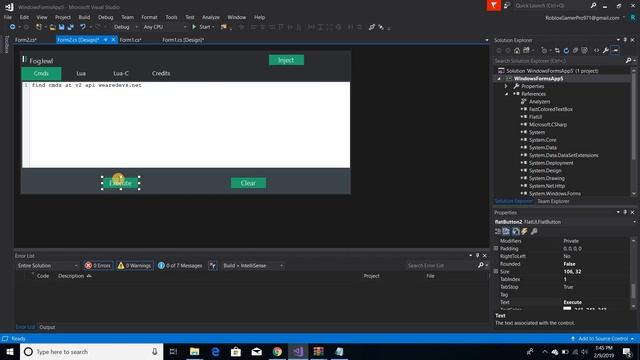Click Add to Source Control in status bar
Screen dimensions: 640x360
(602, 339)
